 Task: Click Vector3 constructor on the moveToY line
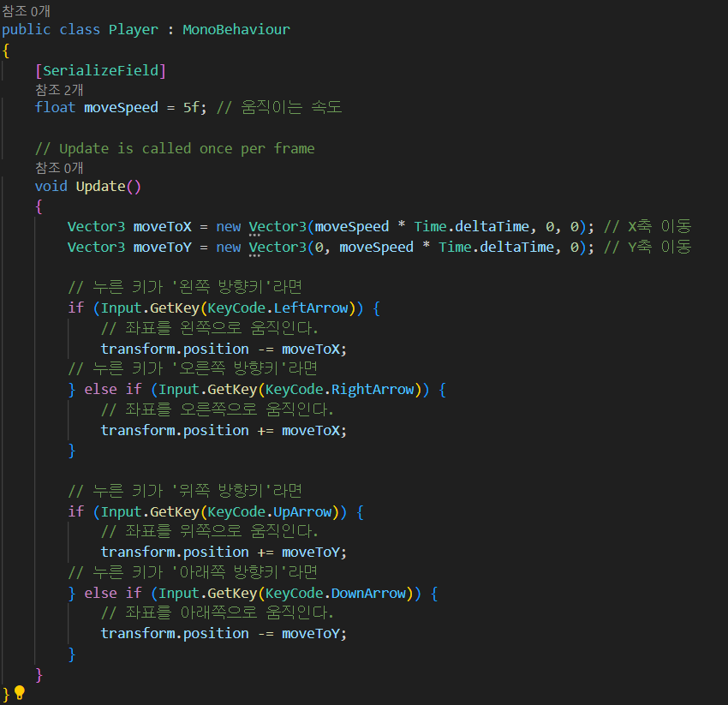pos(277,247)
